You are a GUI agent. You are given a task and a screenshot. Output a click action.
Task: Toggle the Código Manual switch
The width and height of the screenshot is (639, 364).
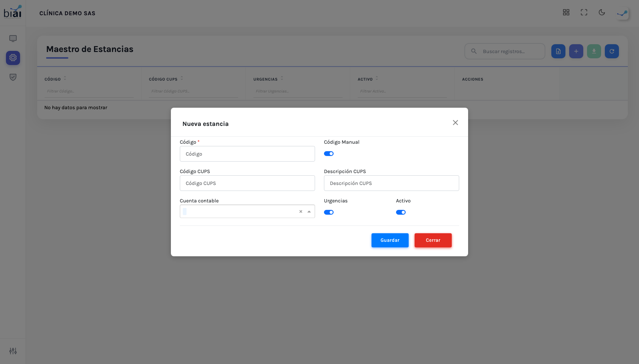[x=329, y=154]
